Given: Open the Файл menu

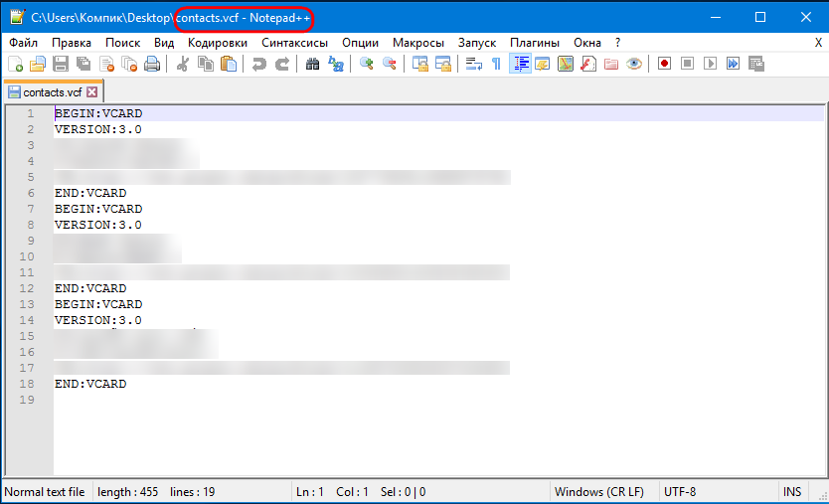Looking at the screenshot, I should pos(23,43).
